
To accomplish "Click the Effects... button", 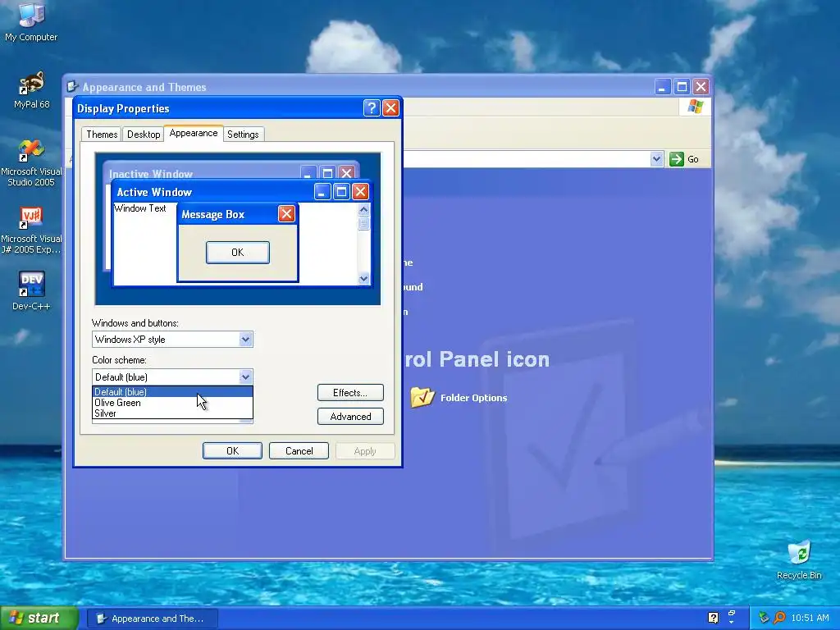I will tap(350, 393).
